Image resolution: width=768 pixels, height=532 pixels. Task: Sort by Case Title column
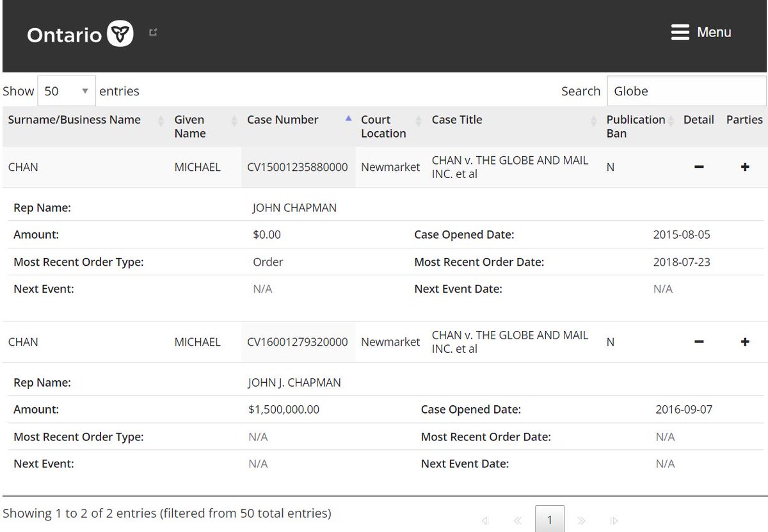514,127
